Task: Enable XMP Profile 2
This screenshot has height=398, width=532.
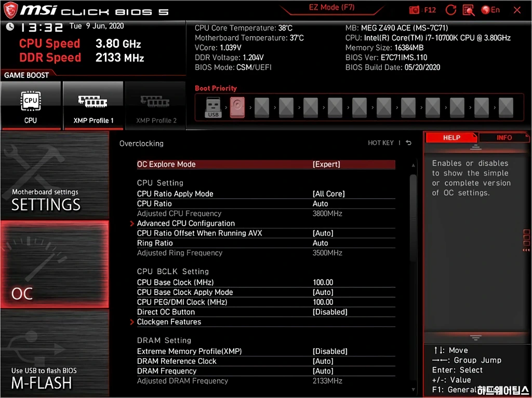Action: point(156,105)
